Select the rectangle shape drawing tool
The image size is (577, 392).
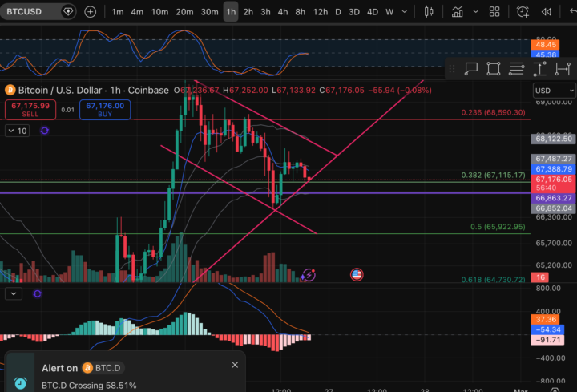click(494, 69)
